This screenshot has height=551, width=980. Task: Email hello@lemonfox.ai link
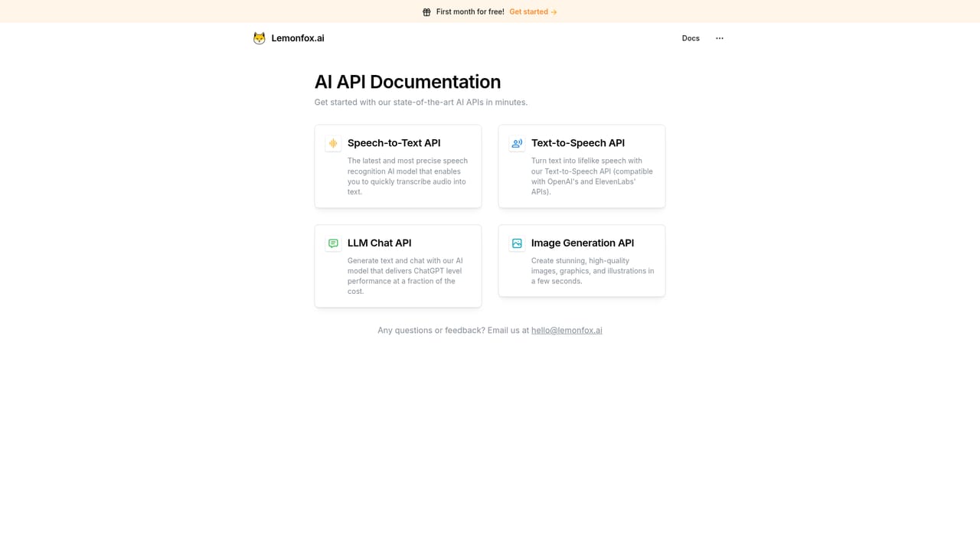click(567, 331)
